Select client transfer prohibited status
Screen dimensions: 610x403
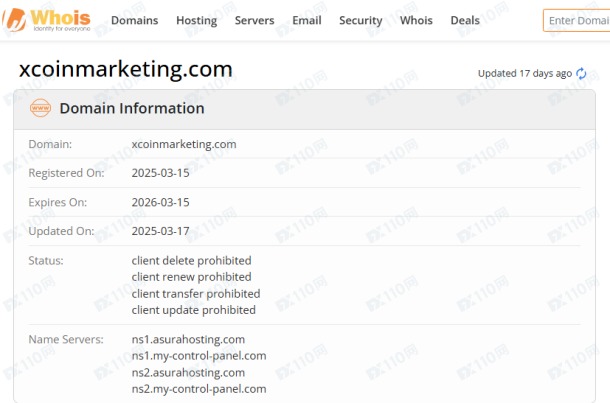pos(196,294)
